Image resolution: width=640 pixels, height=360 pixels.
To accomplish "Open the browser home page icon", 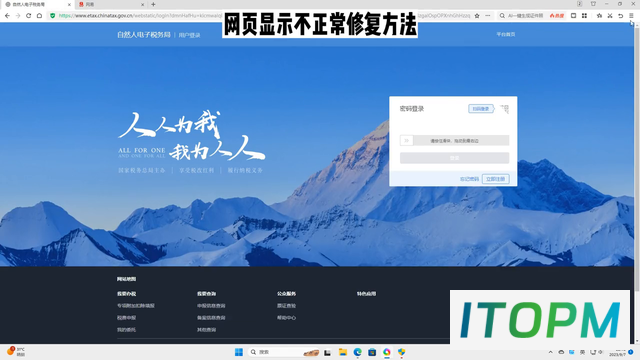I will coord(39,16).
